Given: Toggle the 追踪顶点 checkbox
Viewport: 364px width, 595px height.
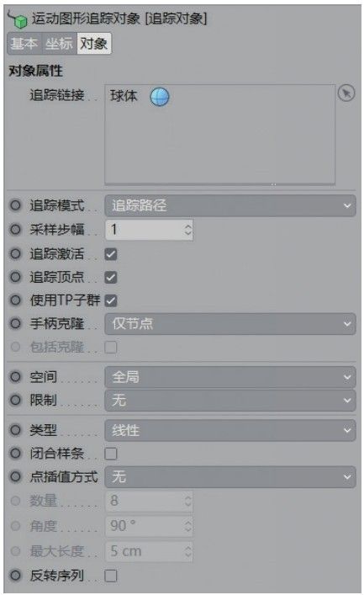Looking at the screenshot, I should pos(111,278).
